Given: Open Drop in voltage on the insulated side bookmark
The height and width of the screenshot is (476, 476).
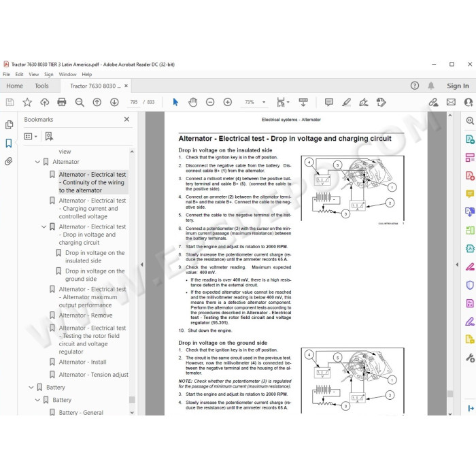Looking at the screenshot, I should pyautogui.click(x=95, y=257).
